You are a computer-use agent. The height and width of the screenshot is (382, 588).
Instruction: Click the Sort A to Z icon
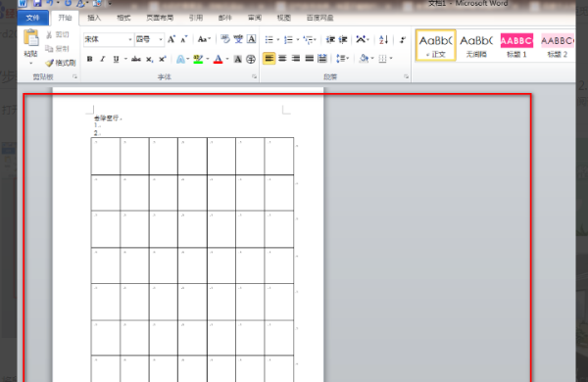(x=383, y=39)
